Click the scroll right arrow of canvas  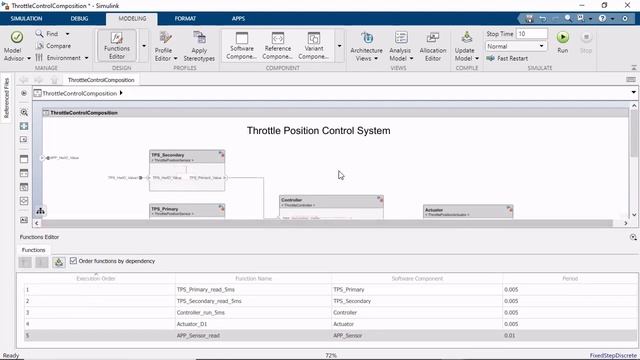coord(625,223)
